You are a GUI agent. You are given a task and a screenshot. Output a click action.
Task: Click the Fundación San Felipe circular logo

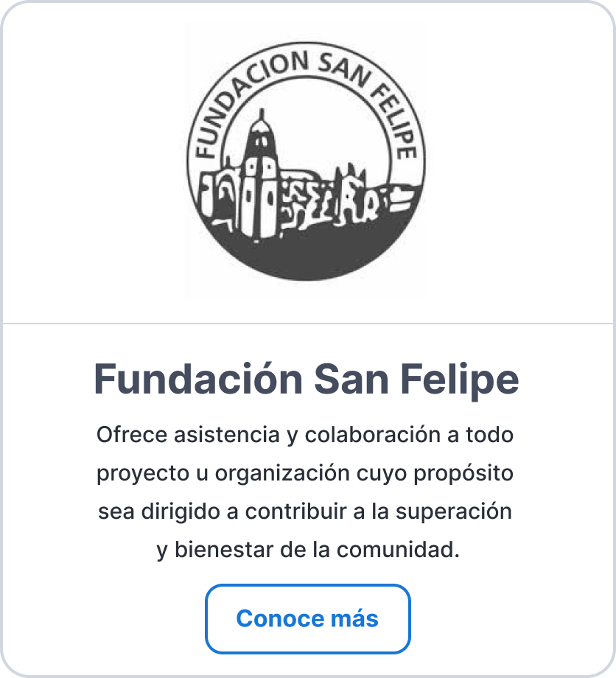(x=306, y=161)
